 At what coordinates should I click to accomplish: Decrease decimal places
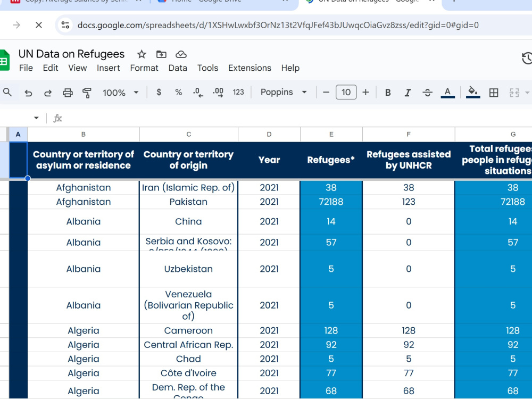(198, 92)
